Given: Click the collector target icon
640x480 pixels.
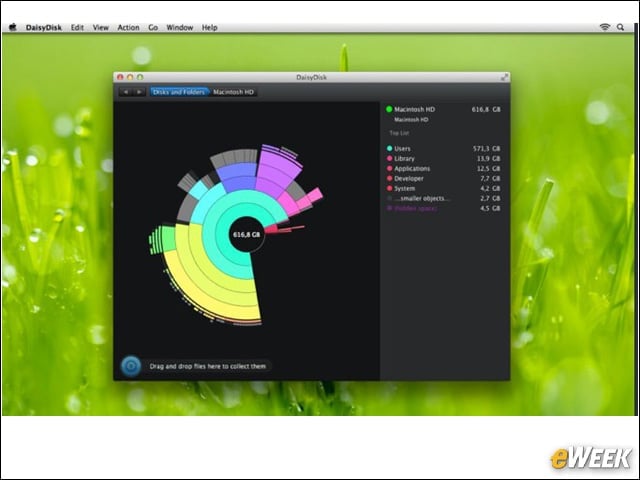Looking at the screenshot, I should click(131, 366).
